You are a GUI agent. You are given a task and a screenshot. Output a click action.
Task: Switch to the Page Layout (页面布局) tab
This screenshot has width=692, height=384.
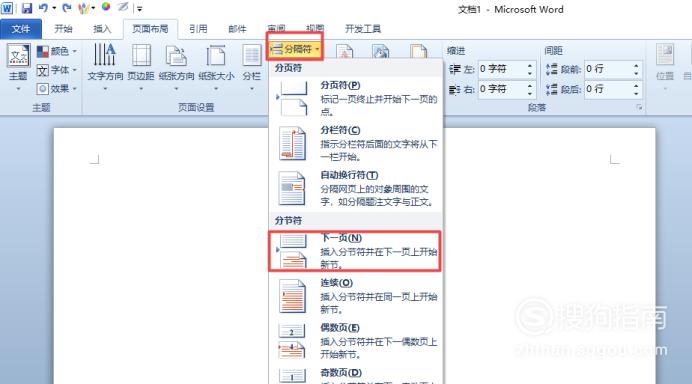pyautogui.click(x=150, y=29)
